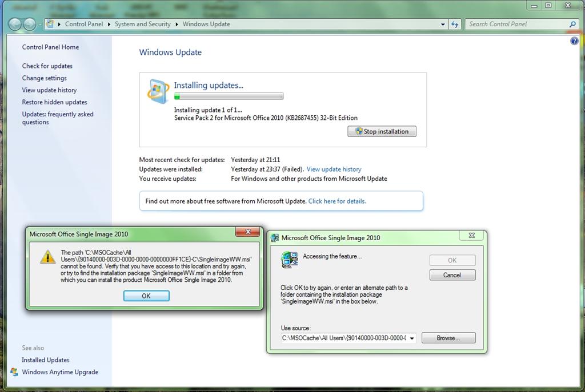Open the Use source dropdown arrow

[x=412, y=338]
